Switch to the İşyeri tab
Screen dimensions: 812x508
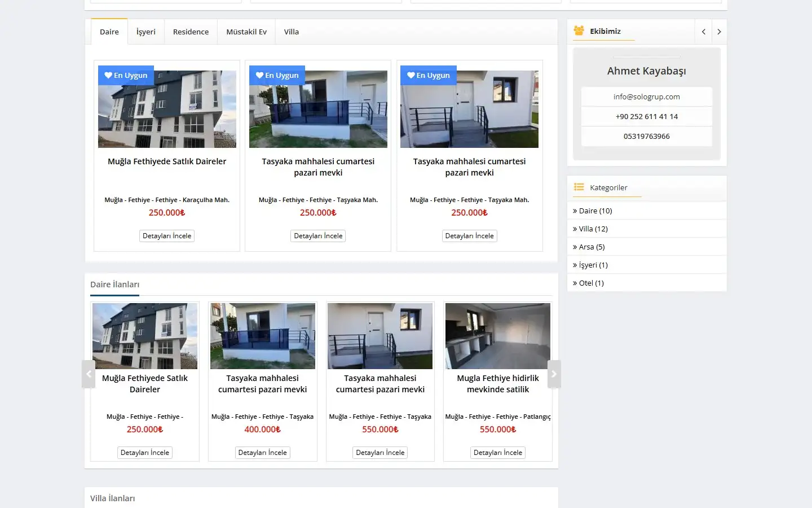145,32
